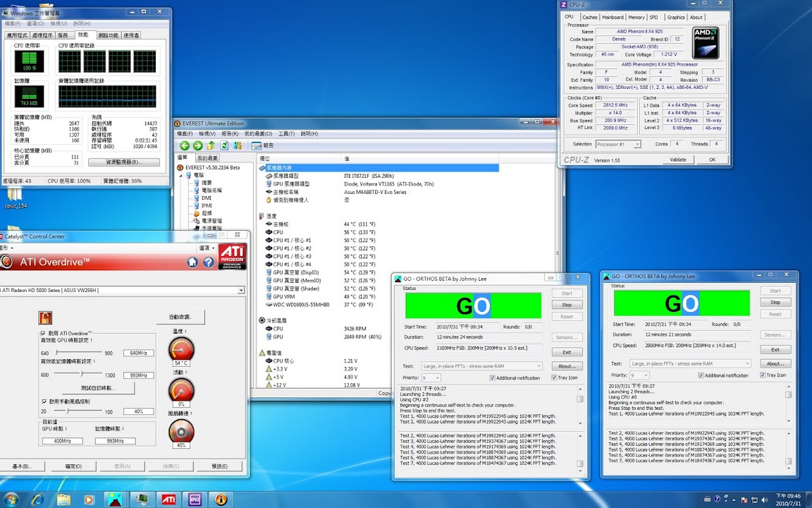Viewport: 812px width, 508px height.
Task: Open Help icon in Catalyst Control Center
Action: (209, 262)
